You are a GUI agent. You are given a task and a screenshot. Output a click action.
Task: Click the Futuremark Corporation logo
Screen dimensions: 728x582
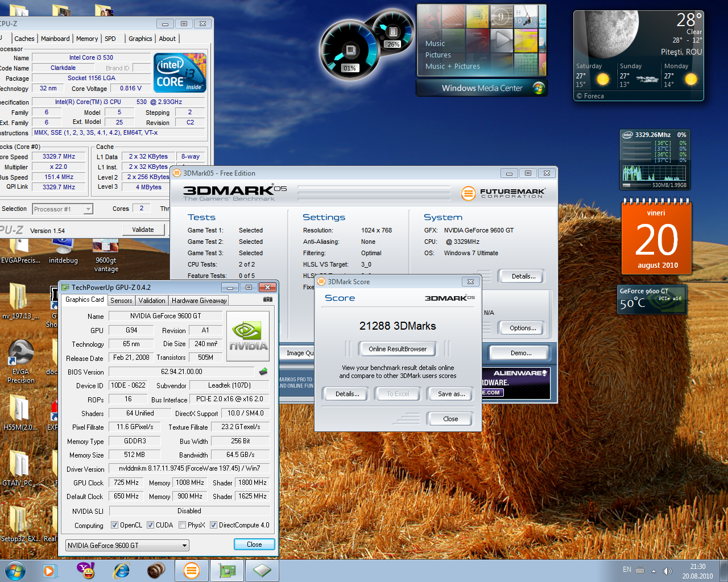pos(503,193)
